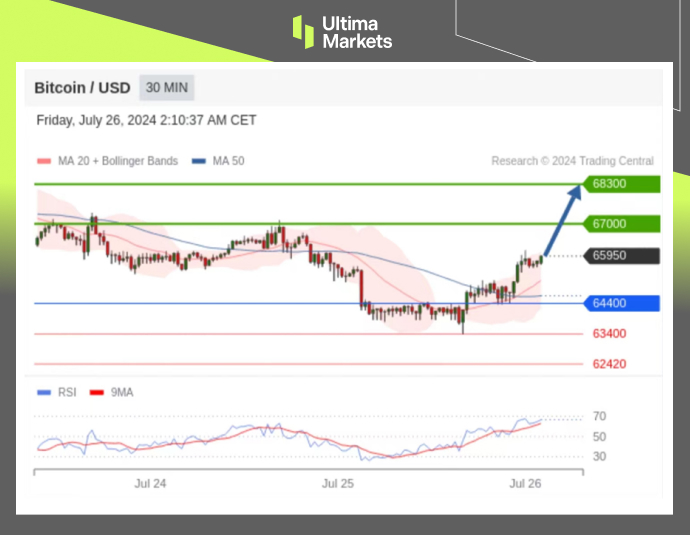This screenshot has width=690, height=535.
Task: Click the Jul 26 timeline marker
Action: 525,483
